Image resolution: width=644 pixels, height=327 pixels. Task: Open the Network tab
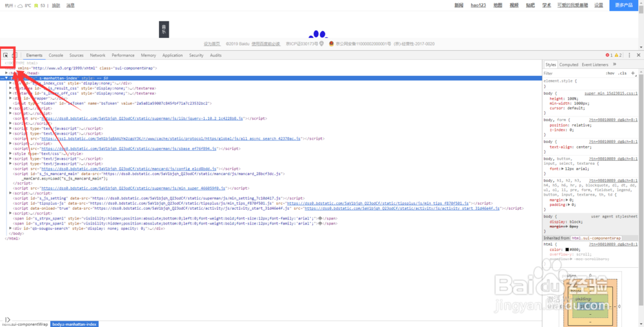(x=98, y=55)
